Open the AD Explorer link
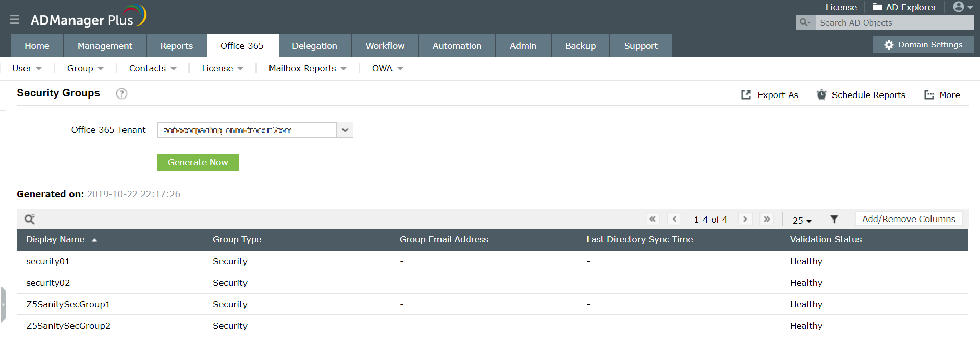 [911, 7]
